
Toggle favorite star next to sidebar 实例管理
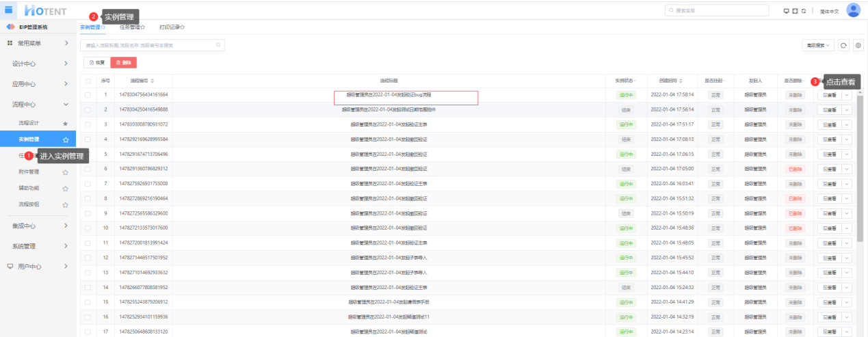click(65, 139)
